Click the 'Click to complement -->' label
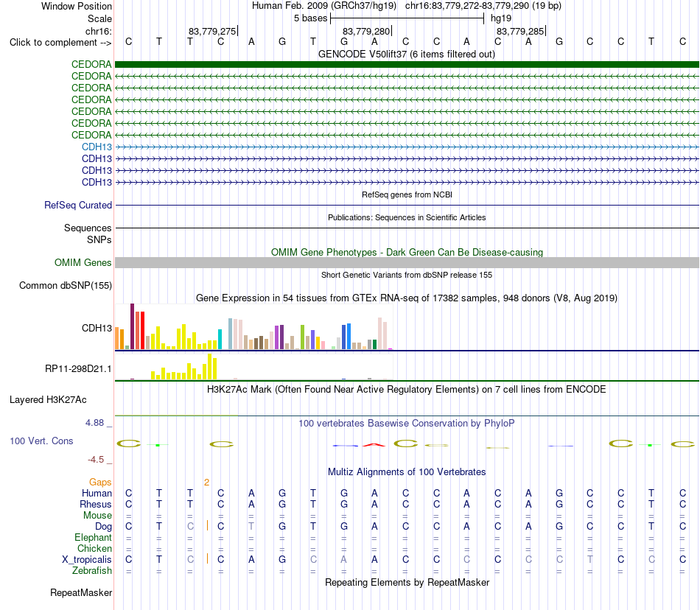The width and height of the screenshot is (700, 610). pyautogui.click(x=60, y=43)
